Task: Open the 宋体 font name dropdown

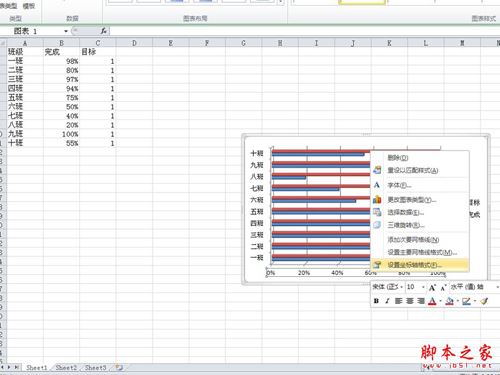Action: coord(402,287)
